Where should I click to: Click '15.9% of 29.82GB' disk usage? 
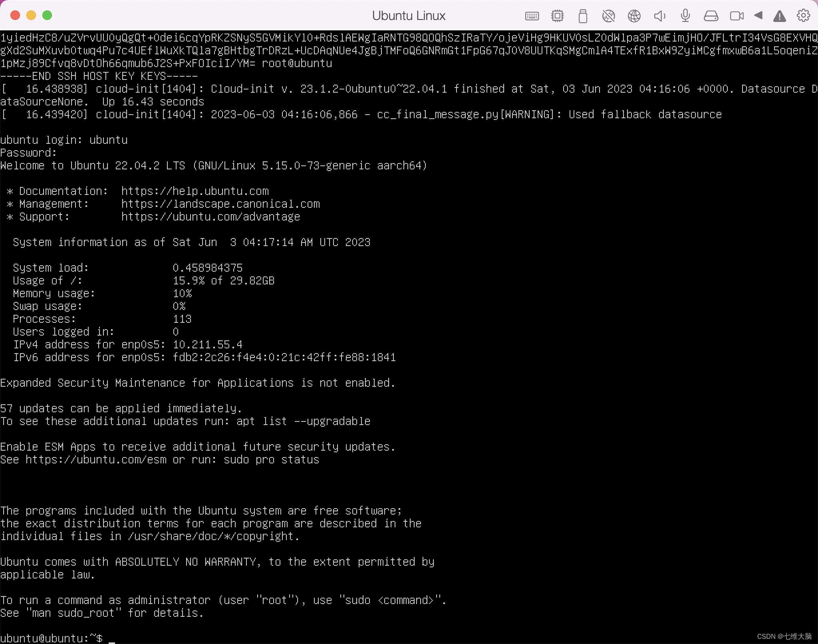[x=224, y=280]
